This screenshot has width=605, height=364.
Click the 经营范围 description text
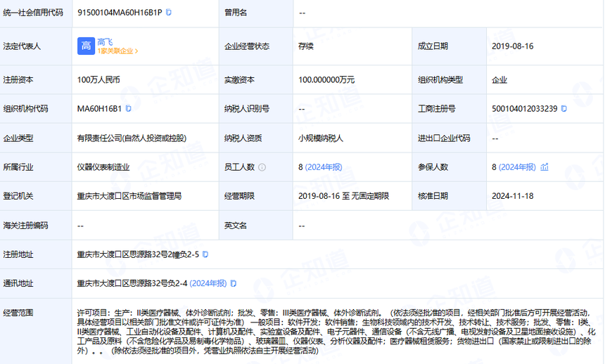tap(338, 330)
